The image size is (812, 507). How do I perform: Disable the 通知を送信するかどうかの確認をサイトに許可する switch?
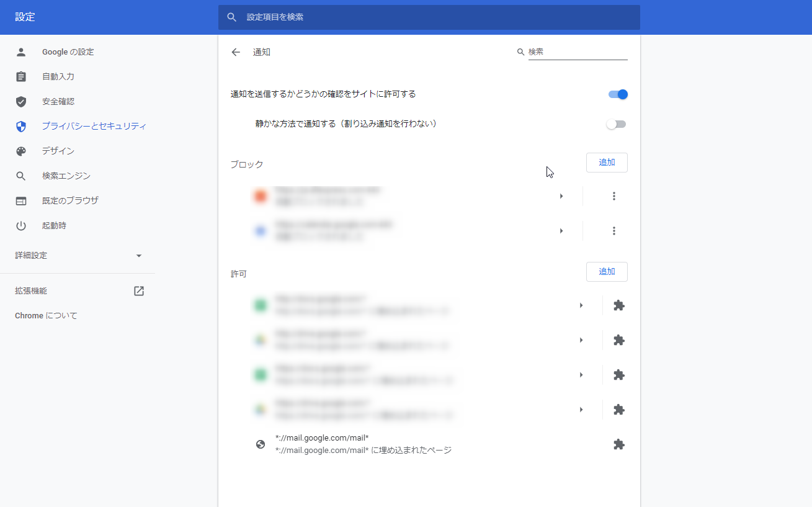tap(618, 94)
